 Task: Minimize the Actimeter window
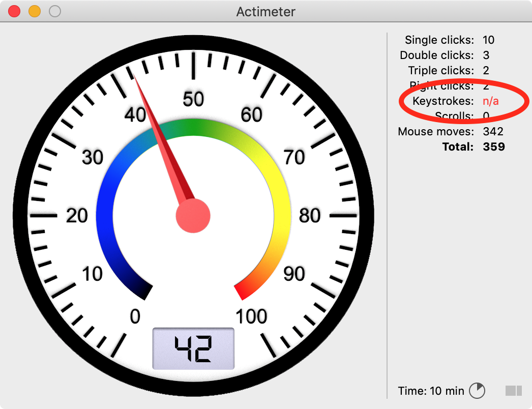click(34, 11)
